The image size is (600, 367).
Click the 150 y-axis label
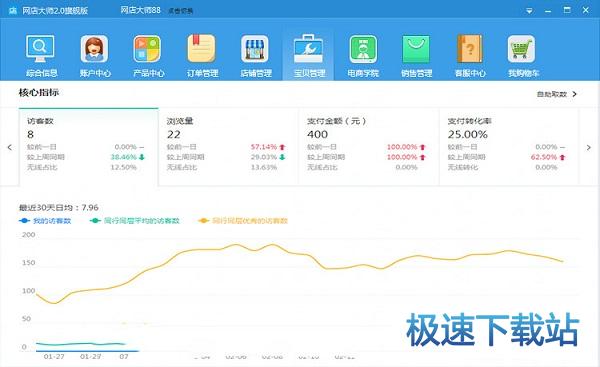pyautogui.click(x=29, y=263)
